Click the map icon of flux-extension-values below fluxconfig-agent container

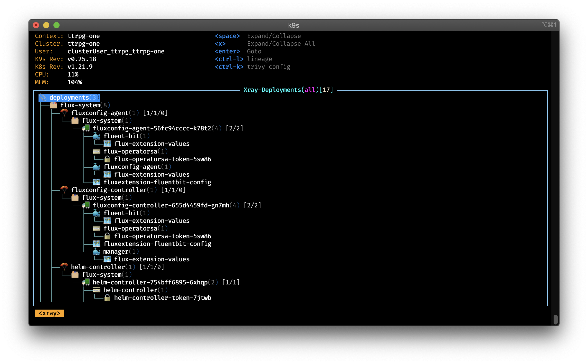pos(107,175)
